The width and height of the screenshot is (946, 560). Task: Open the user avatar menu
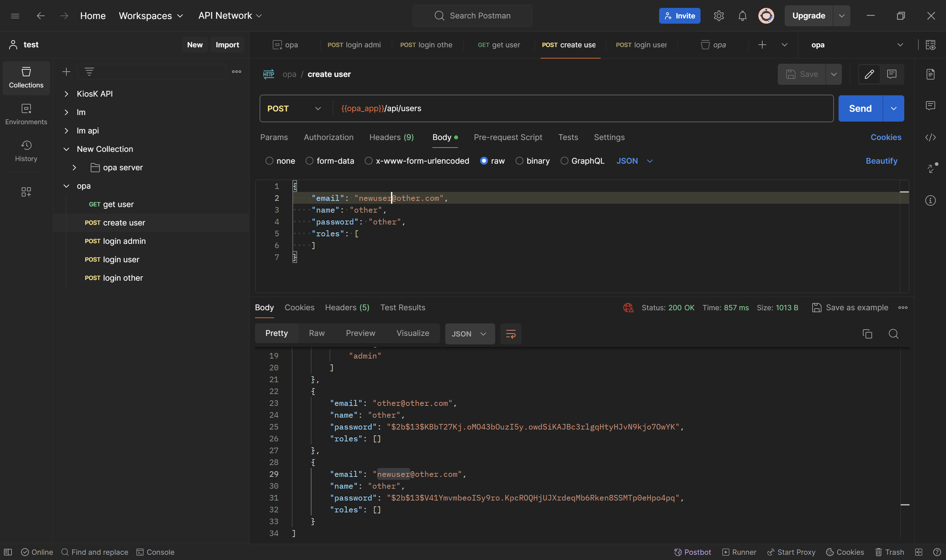[766, 16]
